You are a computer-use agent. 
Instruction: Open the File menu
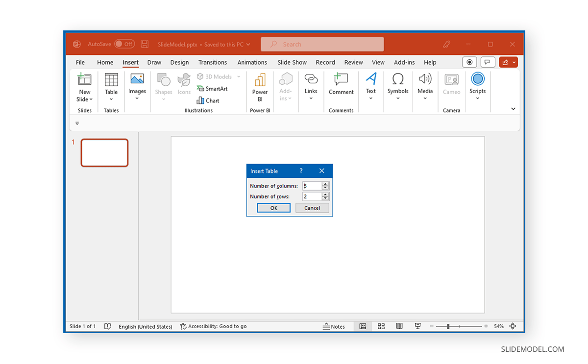tap(80, 62)
